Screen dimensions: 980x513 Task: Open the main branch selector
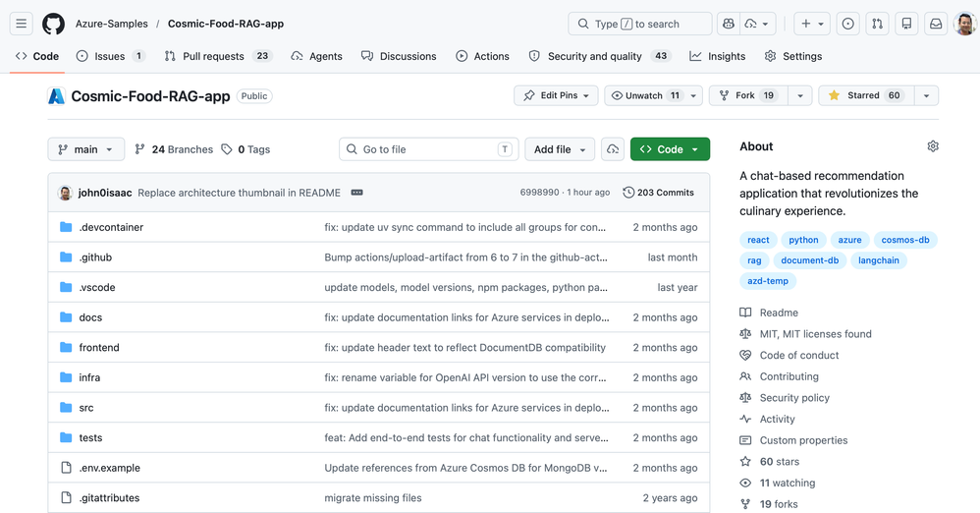pyautogui.click(x=86, y=149)
